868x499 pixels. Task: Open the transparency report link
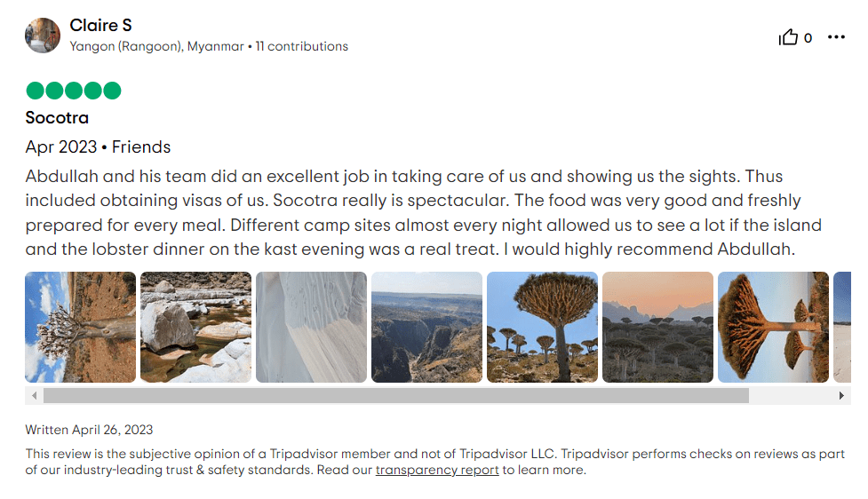pos(437,470)
